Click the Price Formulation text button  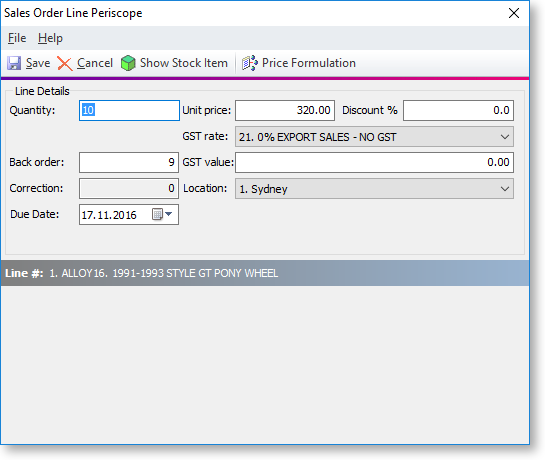(309, 63)
